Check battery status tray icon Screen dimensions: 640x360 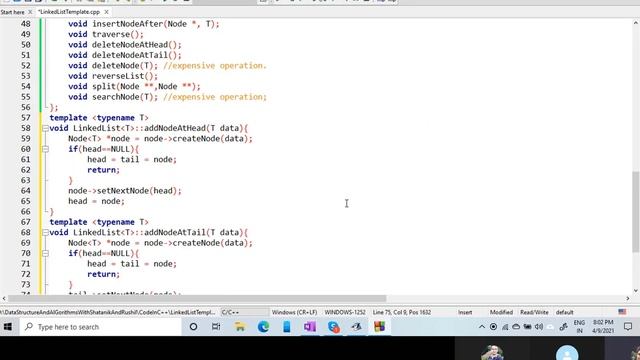point(528,327)
